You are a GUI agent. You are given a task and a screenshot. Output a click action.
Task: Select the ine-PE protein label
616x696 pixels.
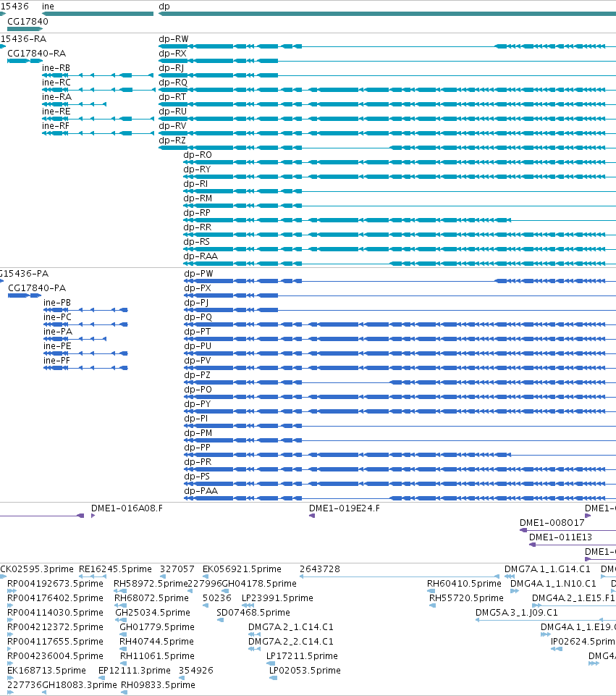point(57,346)
